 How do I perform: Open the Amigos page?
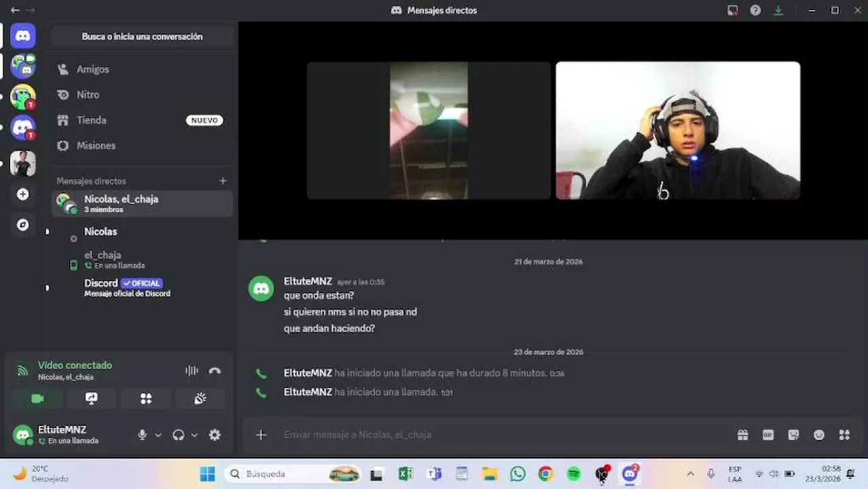142,69
